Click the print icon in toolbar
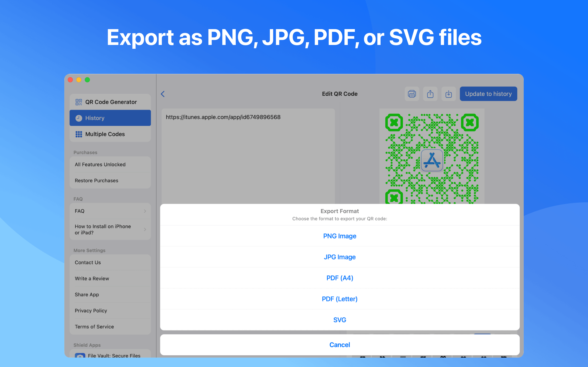Screen dimensions: 588x367 coord(412,94)
